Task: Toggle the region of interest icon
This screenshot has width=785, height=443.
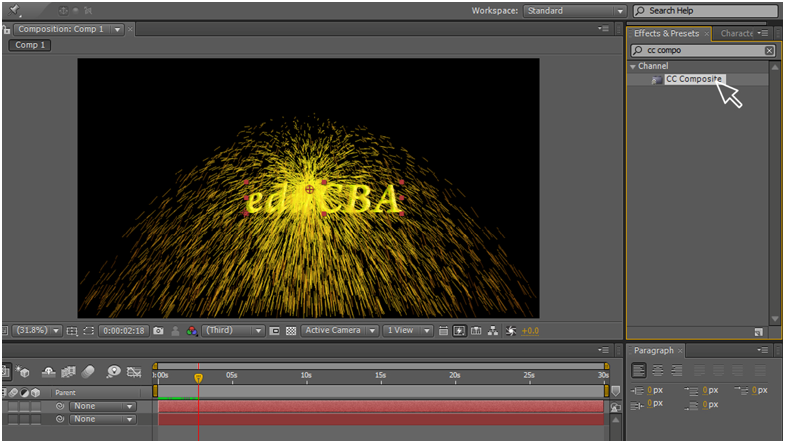Action: [x=89, y=331]
